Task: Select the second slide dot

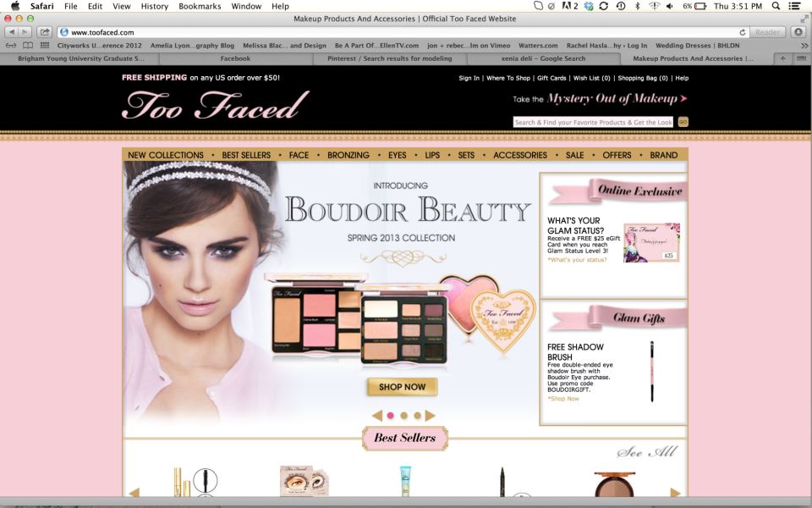Action: pyautogui.click(x=404, y=415)
